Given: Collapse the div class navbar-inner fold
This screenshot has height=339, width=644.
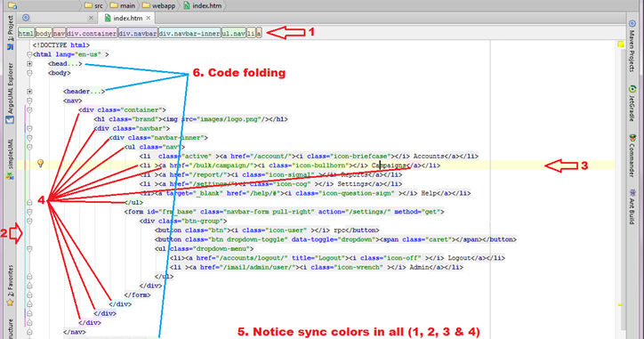Looking at the screenshot, I should (29, 138).
